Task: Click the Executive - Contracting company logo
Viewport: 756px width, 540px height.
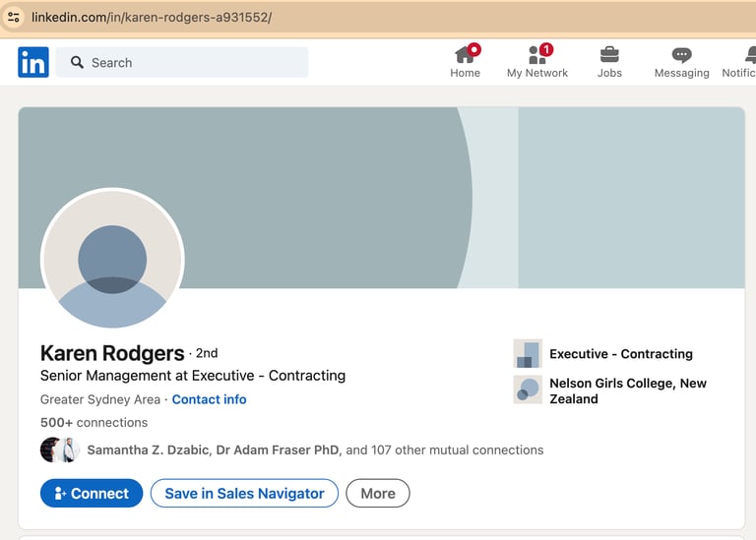Action: (528, 353)
